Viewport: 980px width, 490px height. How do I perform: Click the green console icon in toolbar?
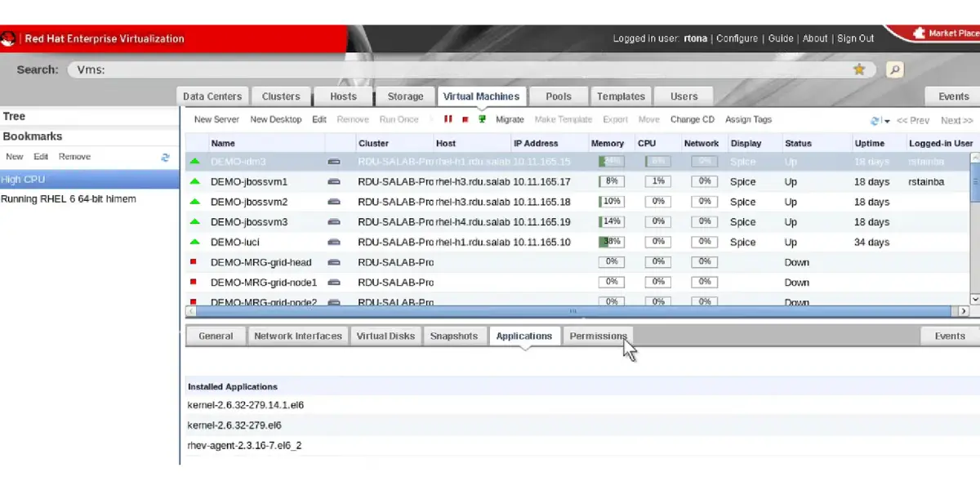tap(482, 119)
